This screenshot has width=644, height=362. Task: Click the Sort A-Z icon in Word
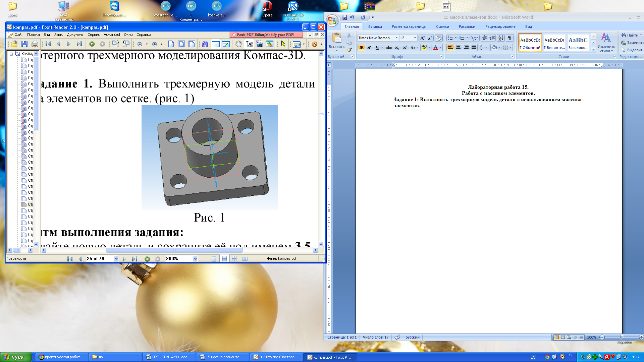[x=500, y=38]
